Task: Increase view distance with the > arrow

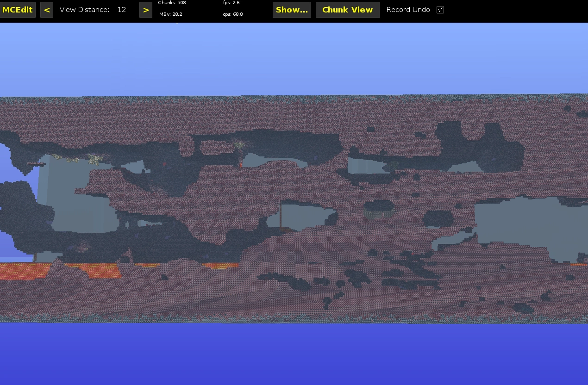Action: click(x=146, y=10)
